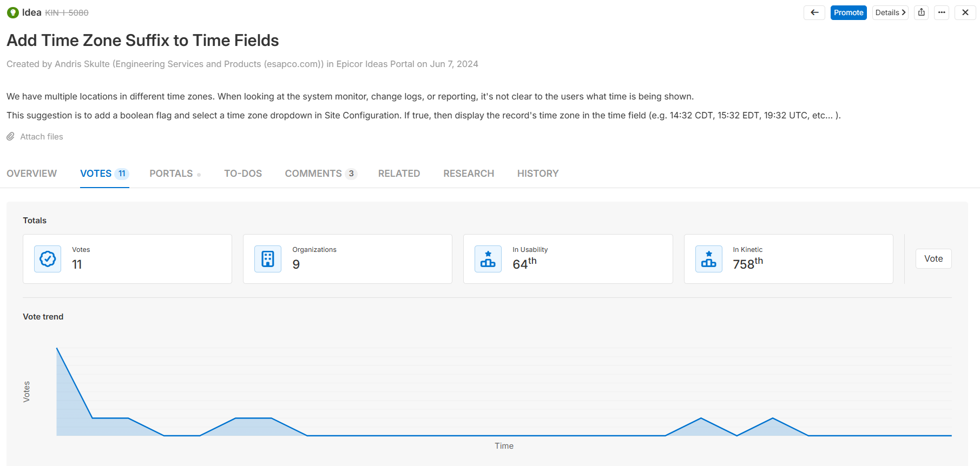
Task: Click the 'Time' axis label under the chart
Action: pyautogui.click(x=504, y=446)
